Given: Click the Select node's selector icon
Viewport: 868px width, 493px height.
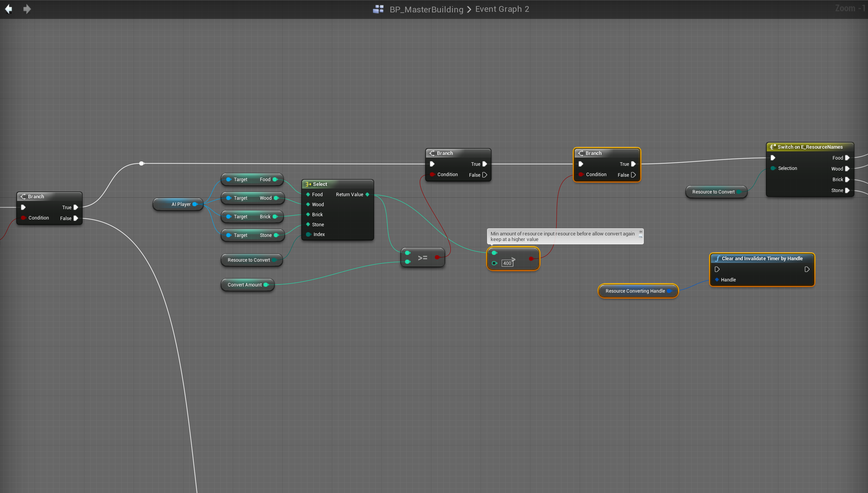Looking at the screenshot, I should pos(308,184).
